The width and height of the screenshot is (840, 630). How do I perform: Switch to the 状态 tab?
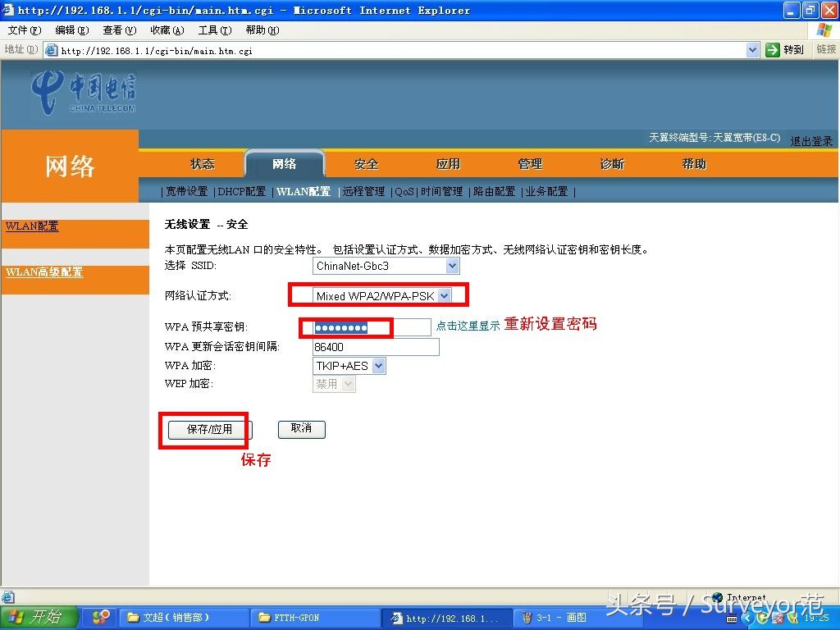202,163
